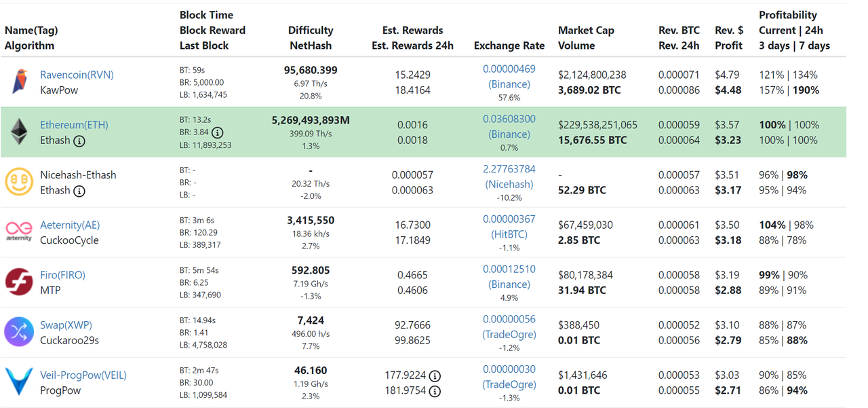Click the Firo red logo icon

(19, 282)
